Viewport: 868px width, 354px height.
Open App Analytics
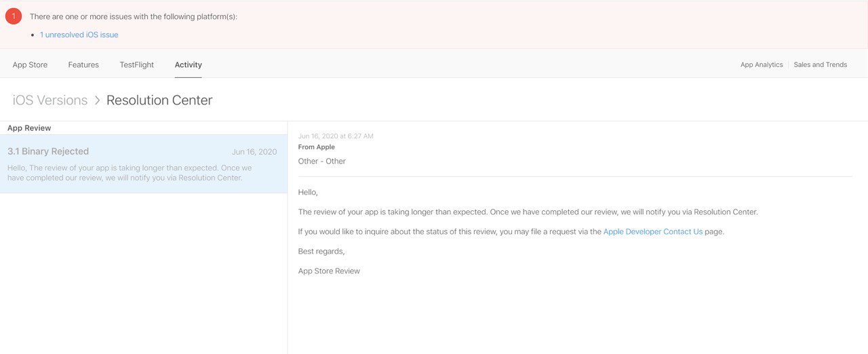tap(762, 65)
